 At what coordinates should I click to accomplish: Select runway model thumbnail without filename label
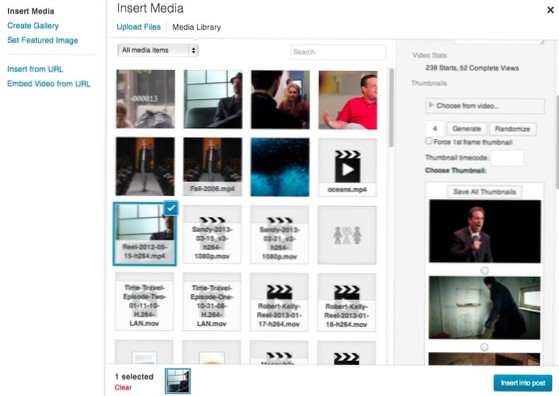pyautogui.click(x=145, y=166)
